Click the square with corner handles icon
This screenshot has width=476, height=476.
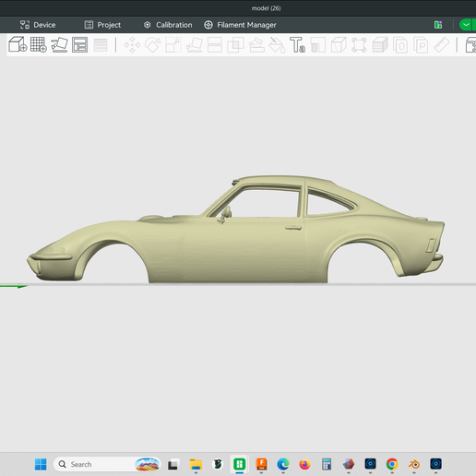click(359, 45)
